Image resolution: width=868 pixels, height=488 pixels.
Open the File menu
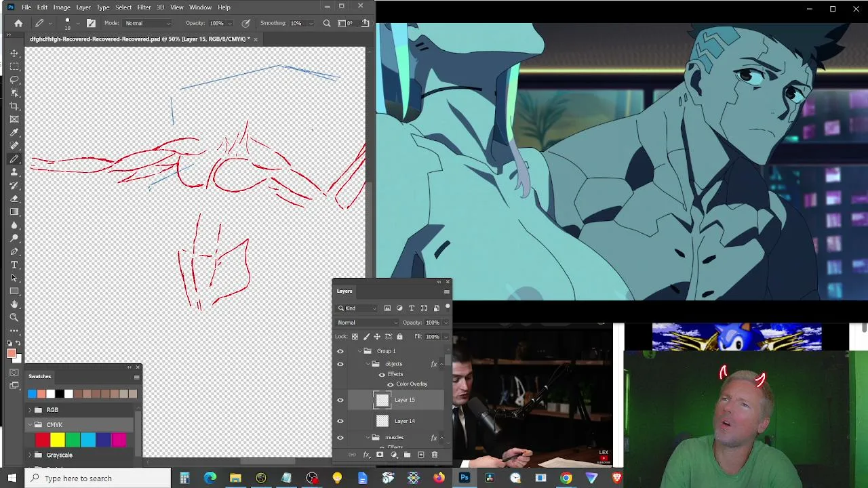tap(26, 7)
